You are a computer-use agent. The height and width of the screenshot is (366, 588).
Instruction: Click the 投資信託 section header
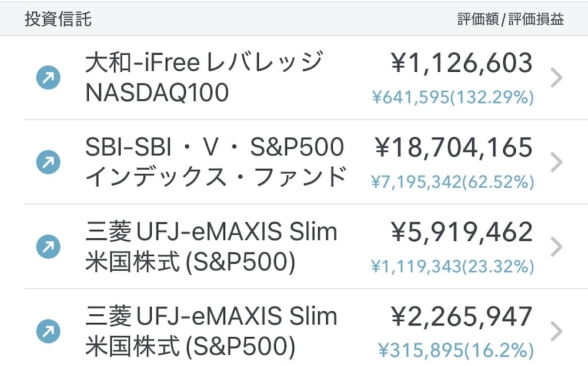pos(58,19)
